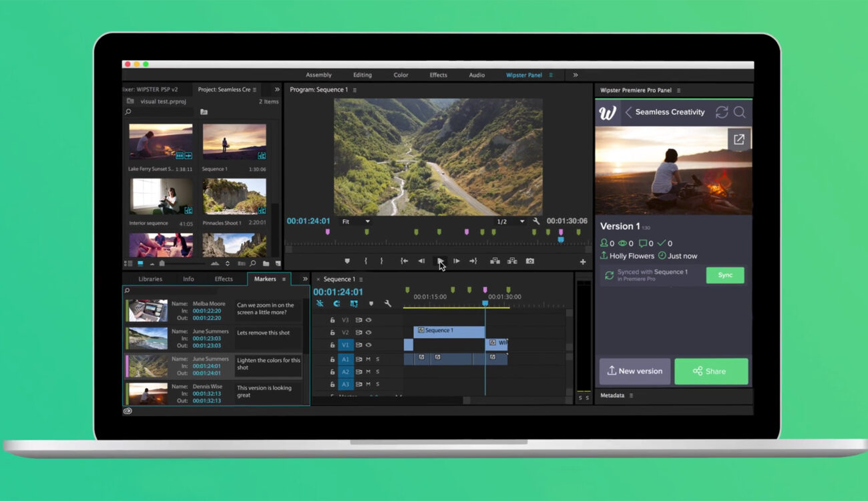
Task: Toggle the timeline Snap magnet
Action: pos(337,303)
